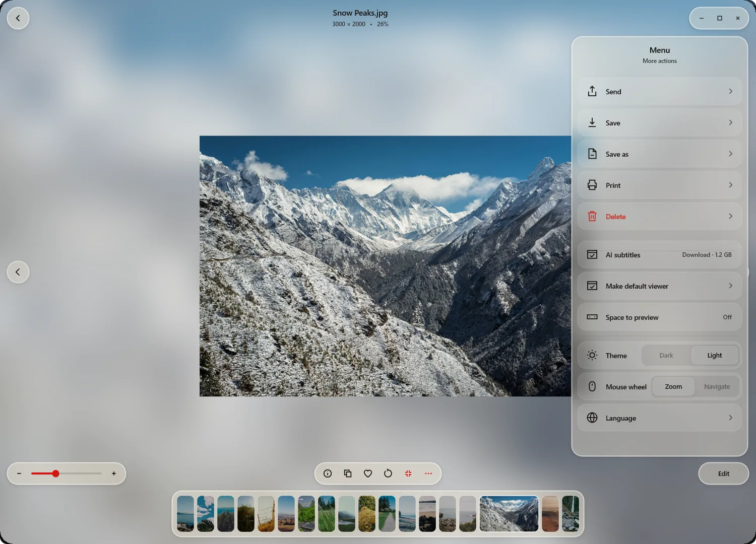This screenshot has height=544, width=756.
Task: Click the zoom out minus icon
Action: pyautogui.click(x=19, y=473)
